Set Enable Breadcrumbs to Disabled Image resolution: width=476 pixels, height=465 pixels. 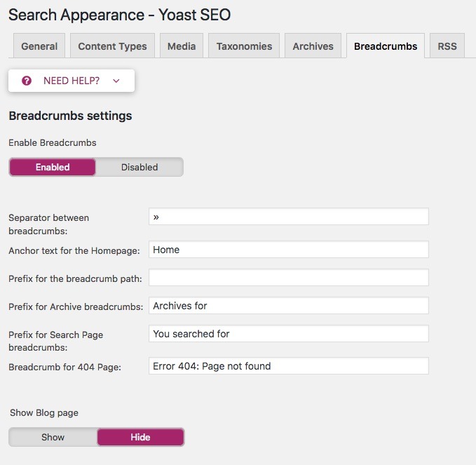(140, 167)
